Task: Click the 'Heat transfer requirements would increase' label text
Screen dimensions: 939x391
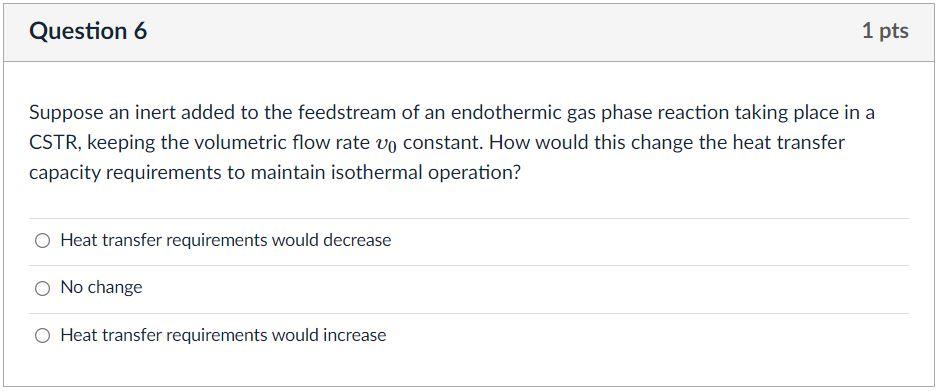Action: (223, 335)
